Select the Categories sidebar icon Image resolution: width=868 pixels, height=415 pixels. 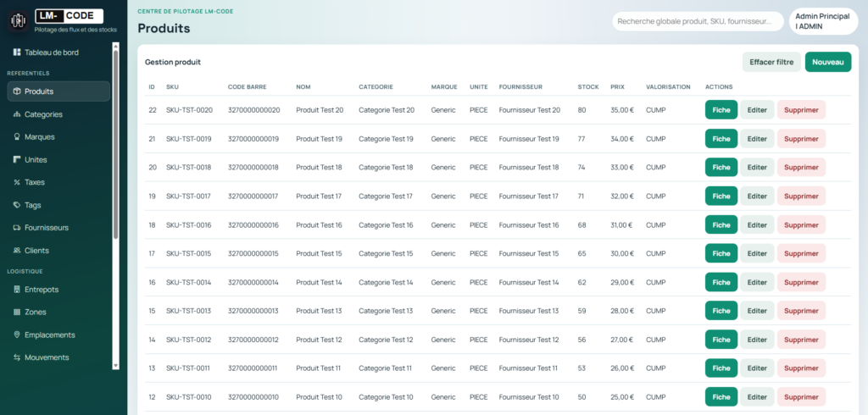pos(17,114)
